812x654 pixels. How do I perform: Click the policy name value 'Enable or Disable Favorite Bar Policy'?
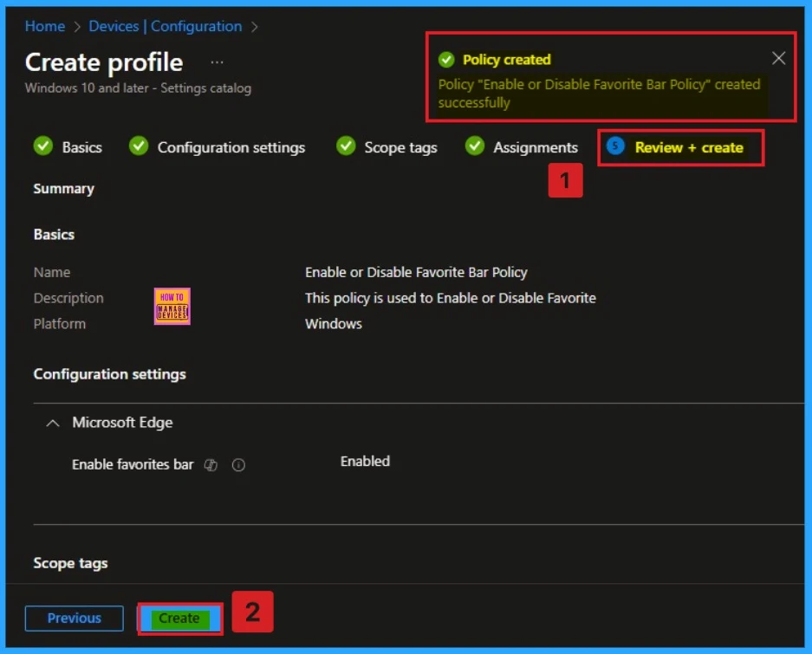416,272
